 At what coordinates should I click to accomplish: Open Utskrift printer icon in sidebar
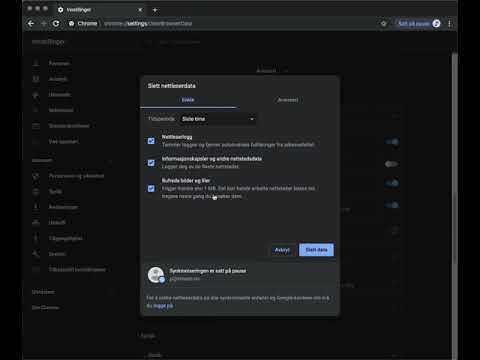click(36, 222)
